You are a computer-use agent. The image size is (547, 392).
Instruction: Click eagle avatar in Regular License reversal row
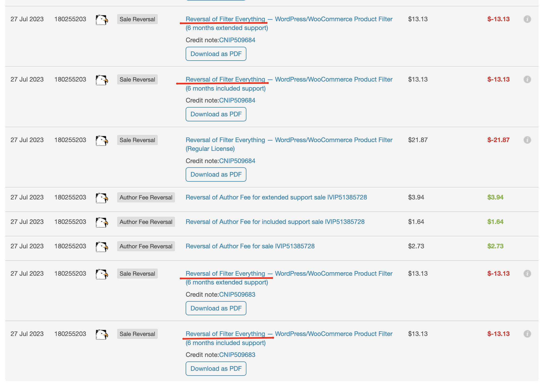pyautogui.click(x=102, y=141)
